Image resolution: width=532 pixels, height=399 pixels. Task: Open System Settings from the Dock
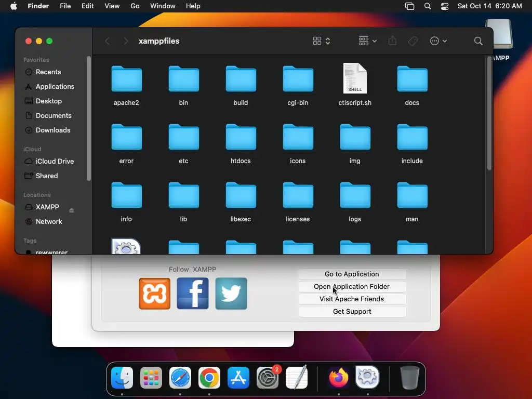point(268,378)
